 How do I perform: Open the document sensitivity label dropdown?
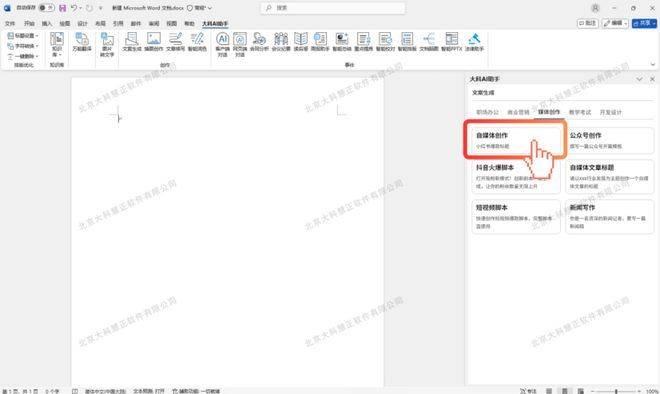pos(199,8)
